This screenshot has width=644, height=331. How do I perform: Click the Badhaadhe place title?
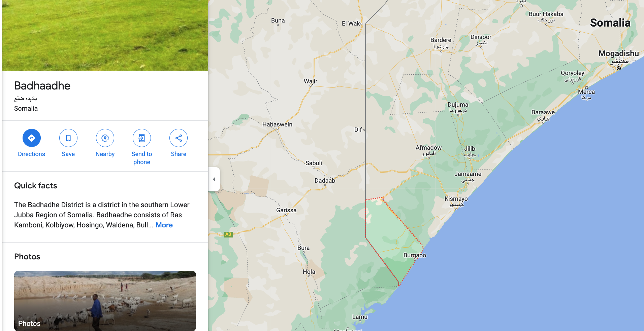point(42,86)
